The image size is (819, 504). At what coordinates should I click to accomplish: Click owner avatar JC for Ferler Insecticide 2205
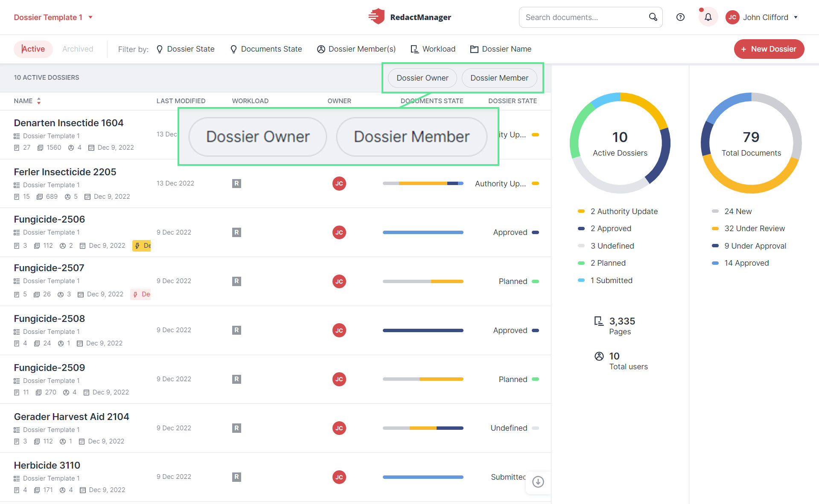[x=339, y=183]
